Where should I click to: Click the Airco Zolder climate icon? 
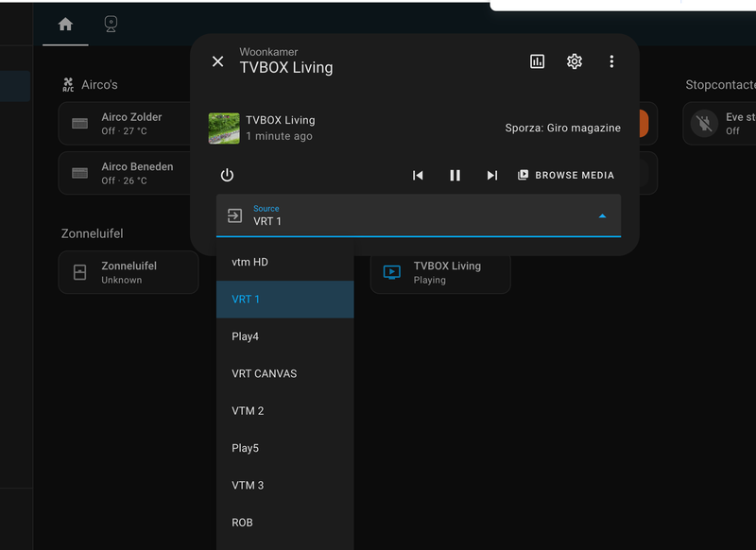point(80,124)
